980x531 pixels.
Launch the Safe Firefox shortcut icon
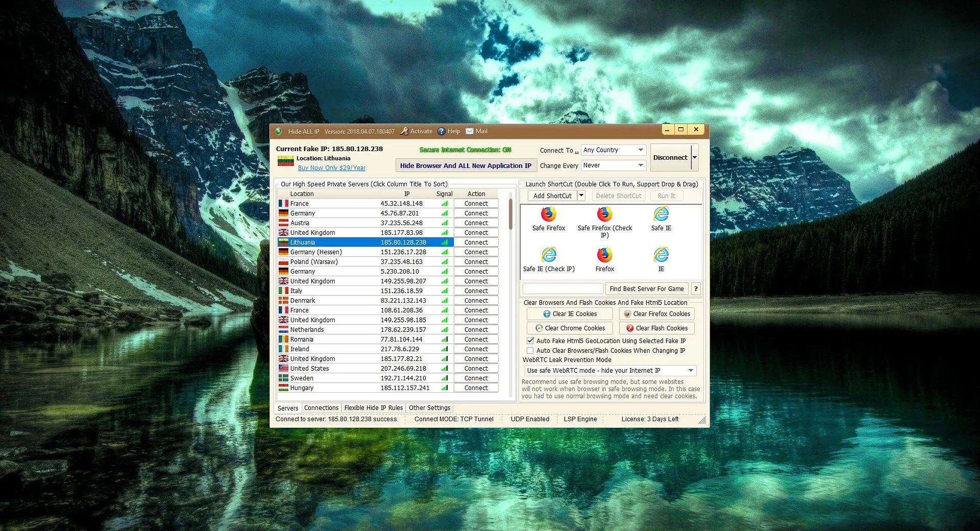coord(548,214)
